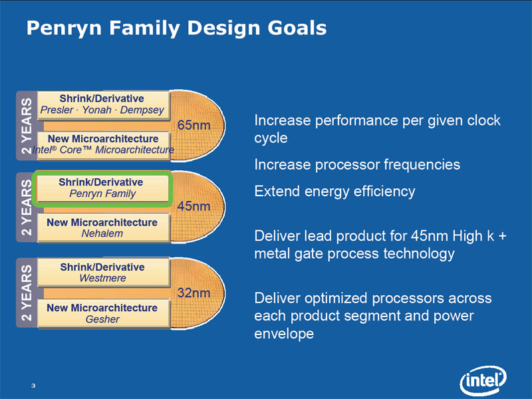Click the '2 YEARS' label beside 45nm group
The image size is (532, 399).
click(27, 207)
